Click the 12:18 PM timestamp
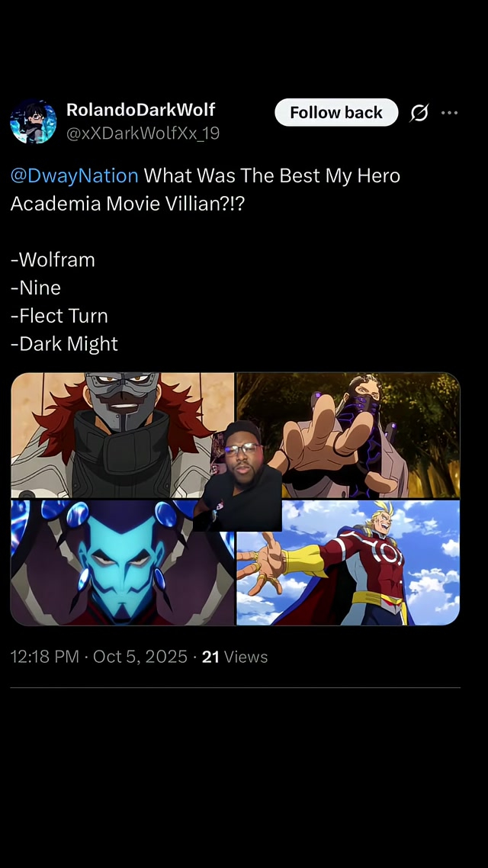The width and height of the screenshot is (488, 868). (44, 657)
